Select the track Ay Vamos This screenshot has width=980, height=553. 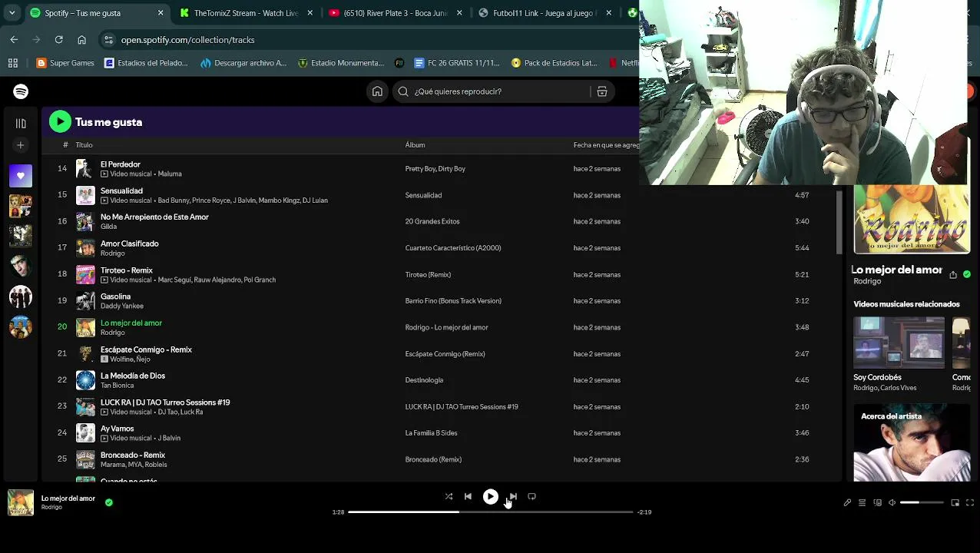pos(117,429)
